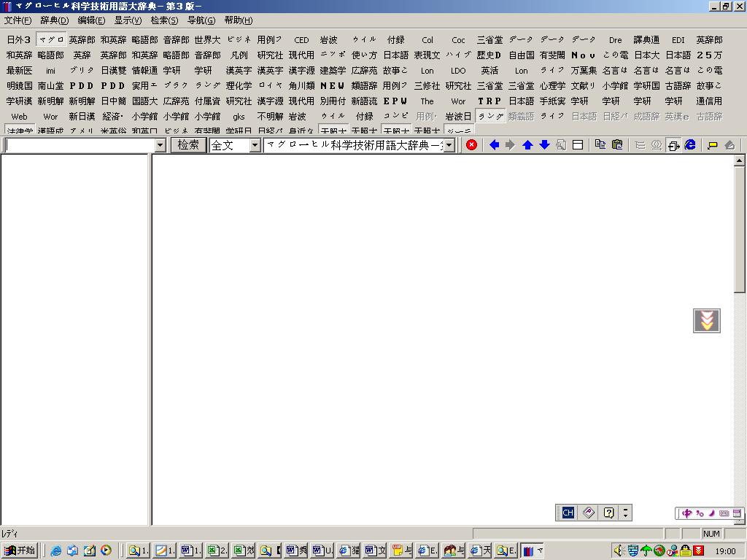Screen dimensions: 747x560
Task: Go back with the blue left arrow
Action: 494,145
